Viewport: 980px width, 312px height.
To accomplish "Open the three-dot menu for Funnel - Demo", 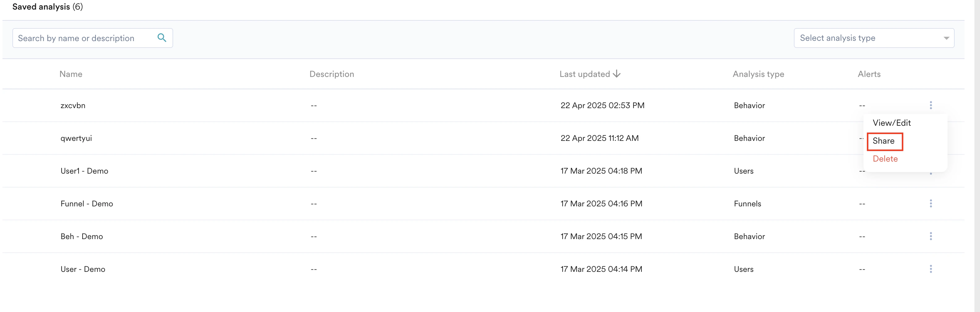I will pos(931,203).
